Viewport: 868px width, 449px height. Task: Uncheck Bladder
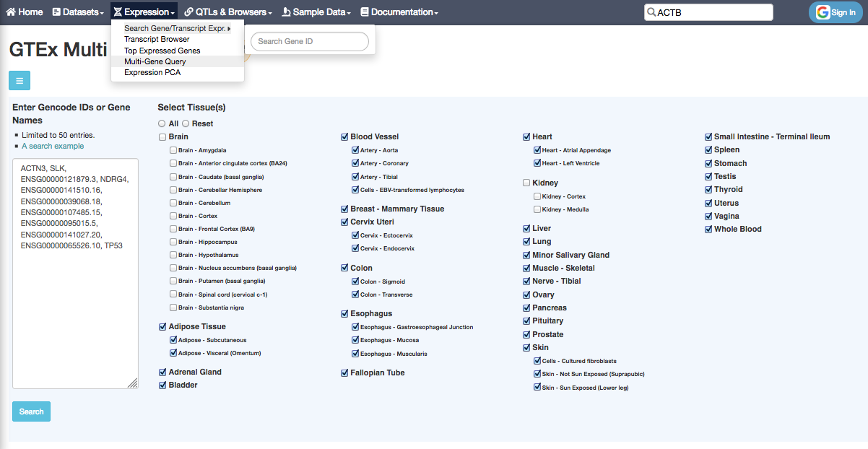coord(162,385)
